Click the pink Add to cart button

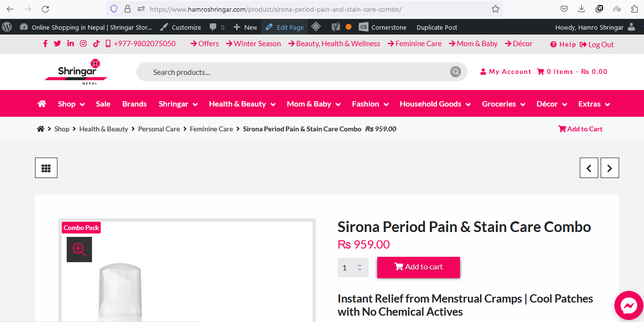click(x=418, y=267)
